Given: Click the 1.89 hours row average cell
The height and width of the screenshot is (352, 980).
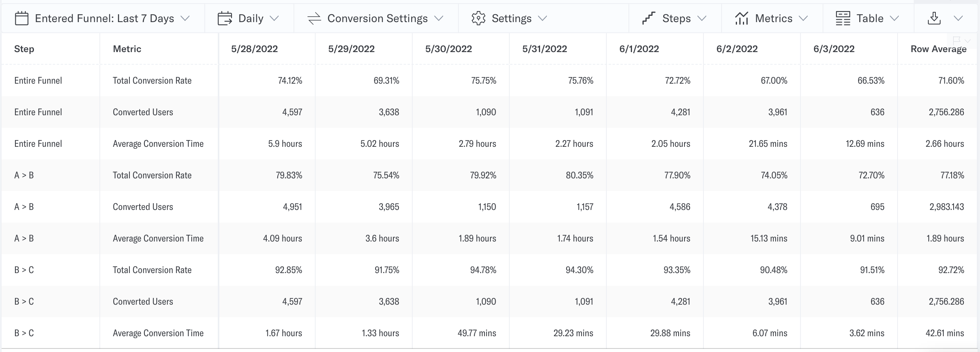Looking at the screenshot, I should [x=945, y=238].
